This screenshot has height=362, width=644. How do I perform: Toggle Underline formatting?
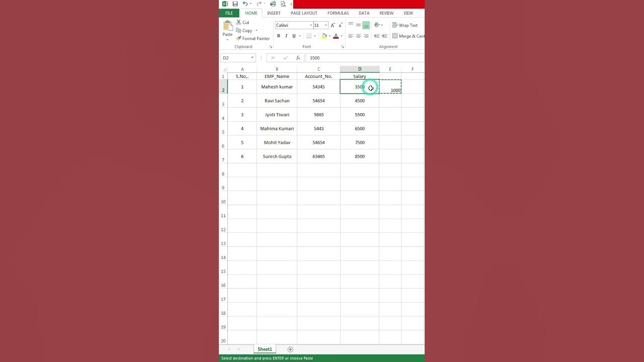click(294, 36)
